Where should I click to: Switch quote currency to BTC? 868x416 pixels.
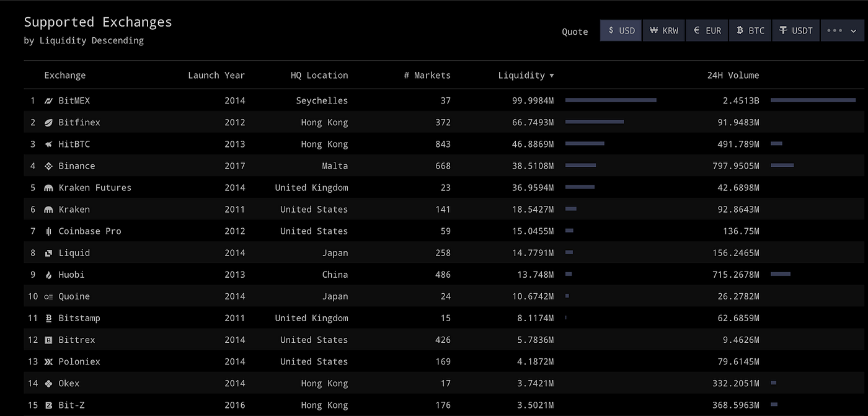750,30
